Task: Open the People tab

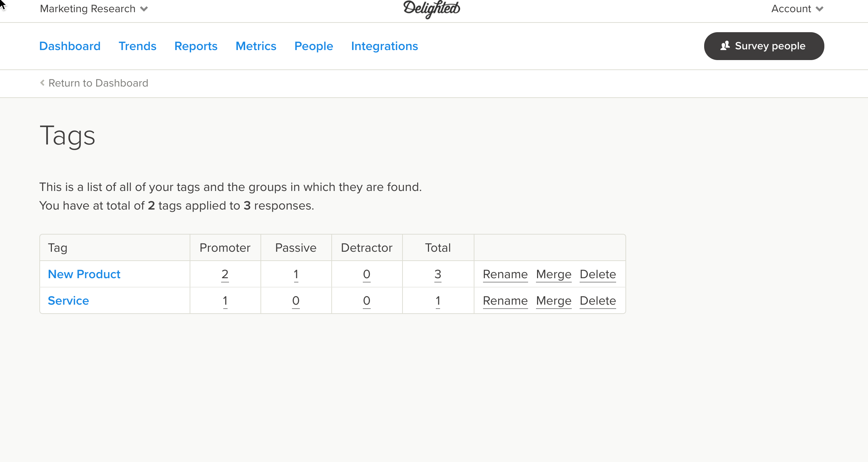Action: (313, 46)
